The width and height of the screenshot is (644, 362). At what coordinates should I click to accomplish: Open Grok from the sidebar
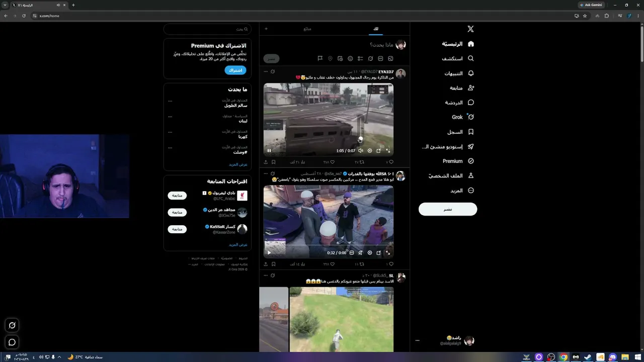(463, 117)
